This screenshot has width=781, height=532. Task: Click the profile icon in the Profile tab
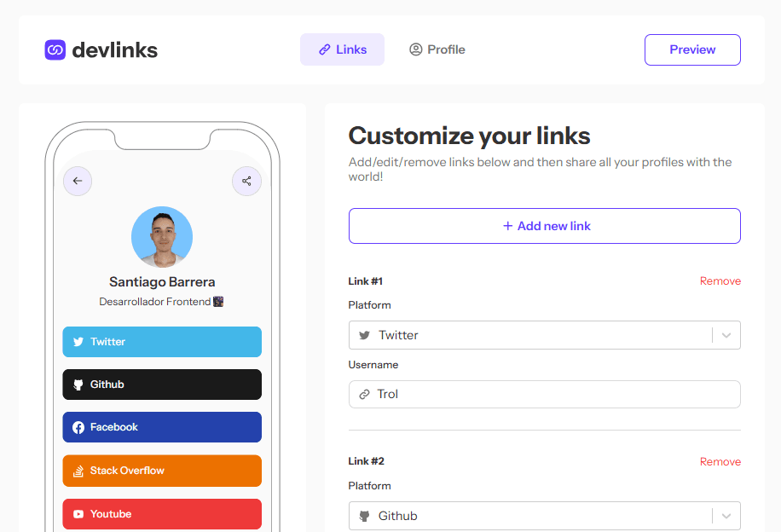[x=416, y=49]
